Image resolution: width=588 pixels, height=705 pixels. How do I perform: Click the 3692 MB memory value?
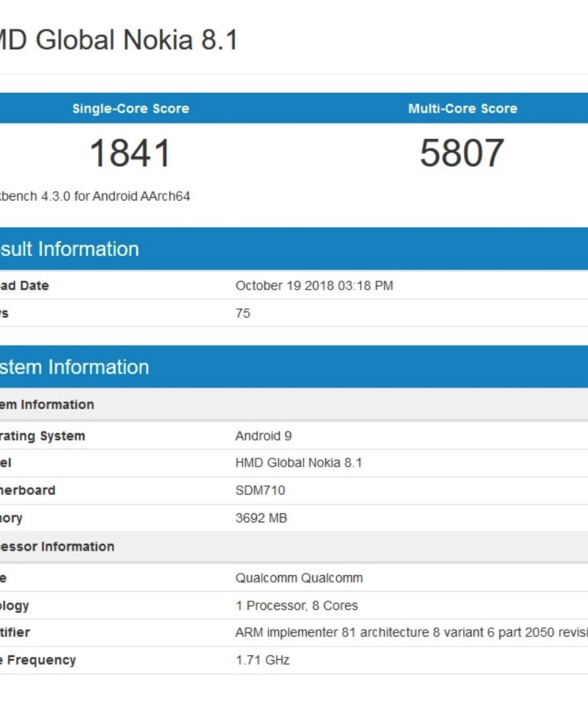261,518
